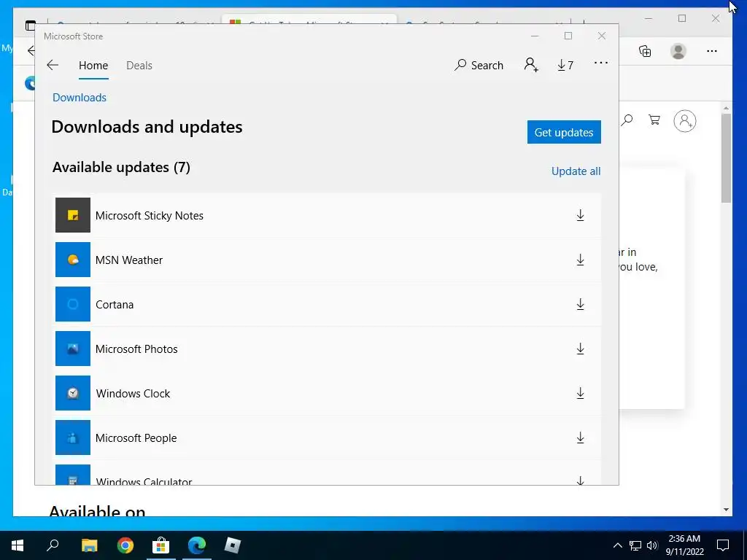This screenshot has height=560, width=747.
Task: Download the Cortana update
Action: tap(580, 304)
